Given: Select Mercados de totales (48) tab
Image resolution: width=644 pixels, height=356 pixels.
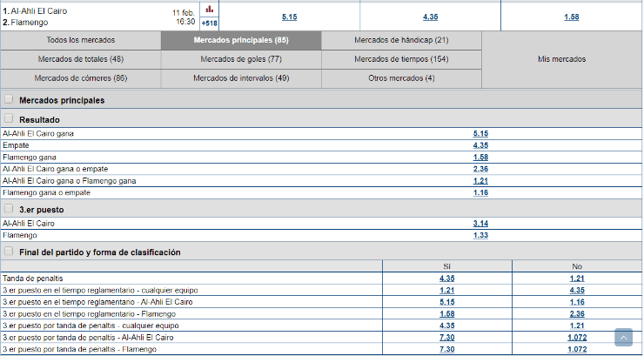Looking at the screenshot, I should tap(80, 59).
